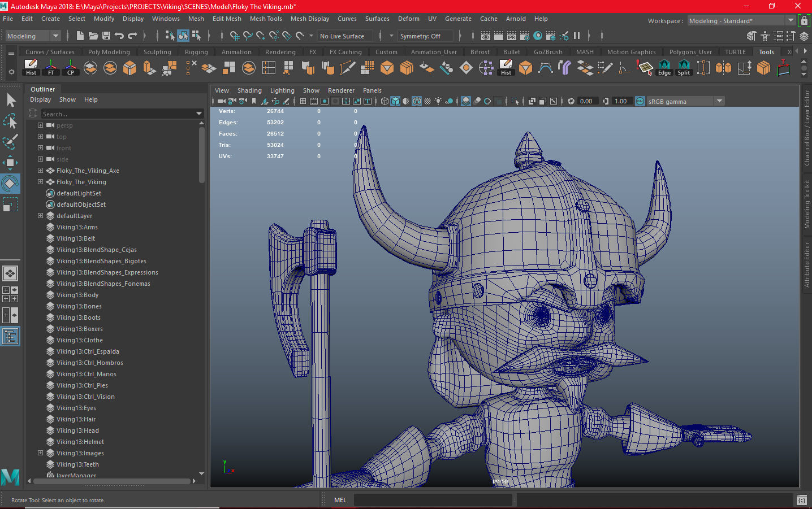
Task: Toggle textured display checker icon
Action: 427,101
